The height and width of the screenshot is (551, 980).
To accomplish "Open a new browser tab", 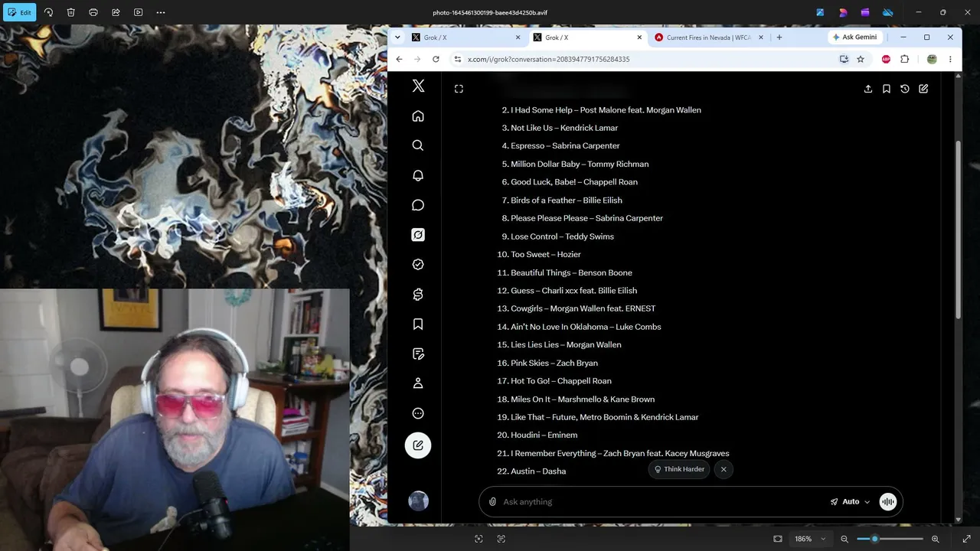I will point(779,37).
